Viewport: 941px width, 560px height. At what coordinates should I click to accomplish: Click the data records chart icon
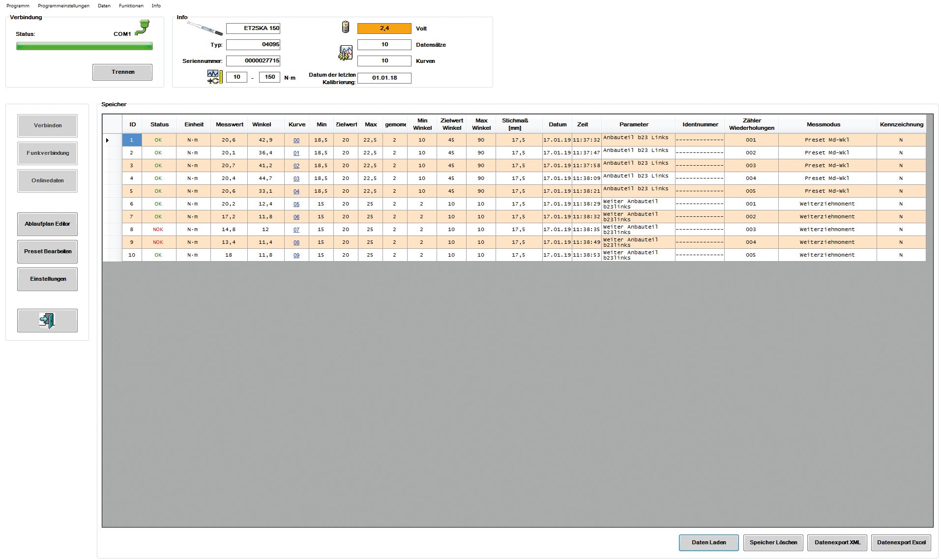[346, 53]
